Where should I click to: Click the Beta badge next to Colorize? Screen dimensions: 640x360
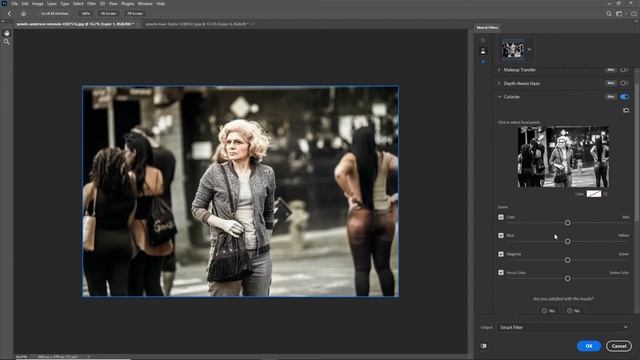click(x=610, y=97)
